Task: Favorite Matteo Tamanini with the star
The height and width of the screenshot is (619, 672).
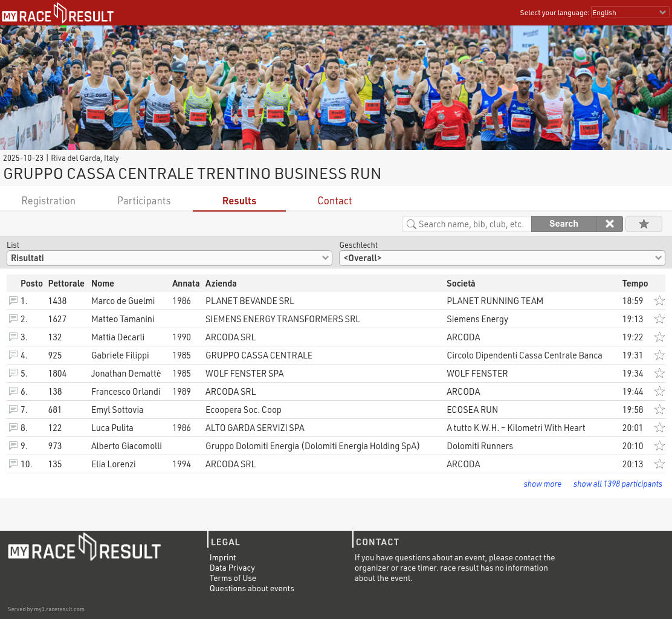Action: click(x=659, y=319)
